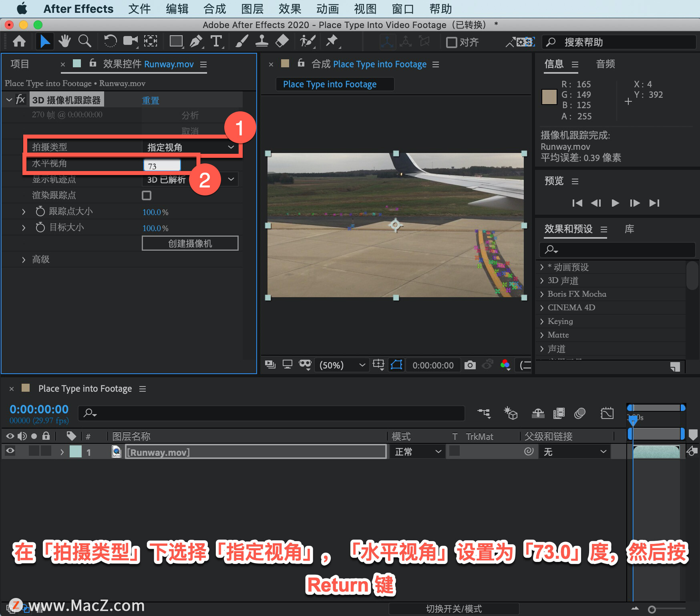The width and height of the screenshot is (700, 616).
Task: Select the Roto Brush tool
Action: click(x=308, y=41)
